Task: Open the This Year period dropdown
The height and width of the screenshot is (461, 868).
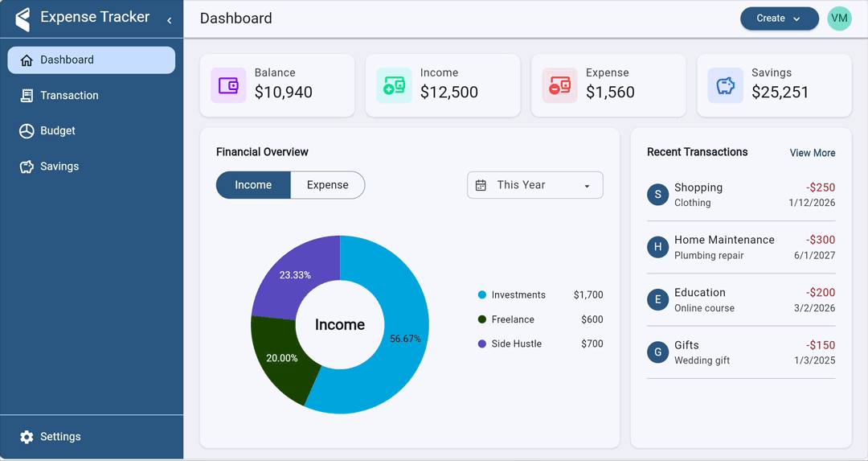Action: (x=534, y=185)
